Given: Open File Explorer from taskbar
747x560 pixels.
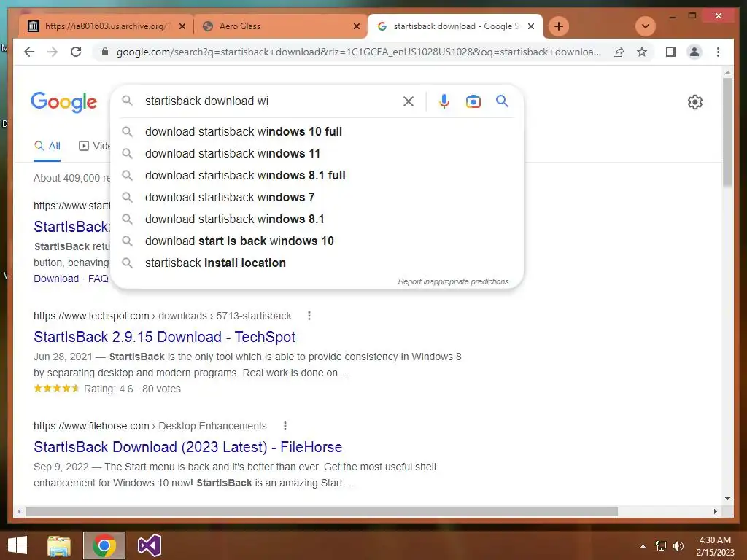Looking at the screenshot, I should (58, 545).
